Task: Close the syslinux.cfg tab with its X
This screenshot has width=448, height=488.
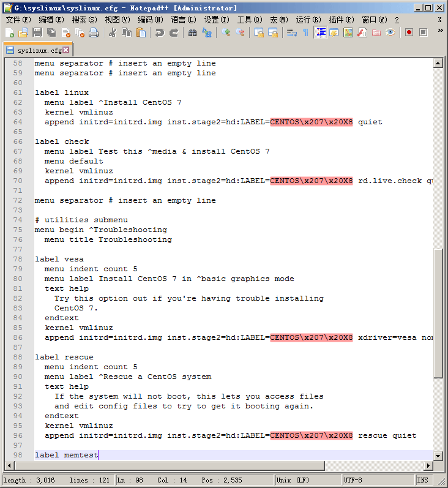Action: [x=66, y=50]
